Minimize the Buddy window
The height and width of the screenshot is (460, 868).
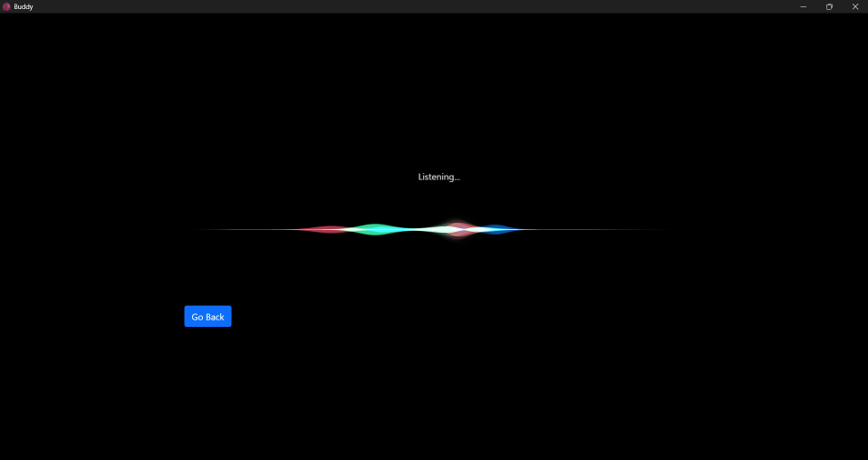tap(804, 6)
